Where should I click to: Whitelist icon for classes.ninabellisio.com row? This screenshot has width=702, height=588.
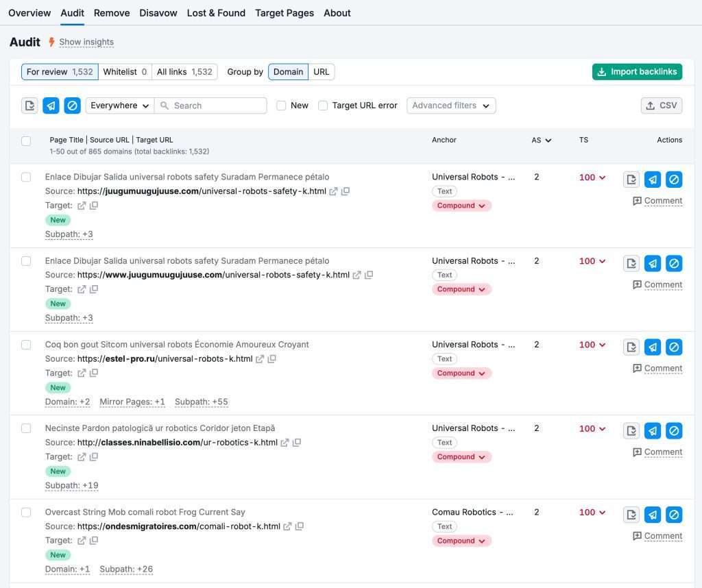pyautogui.click(x=631, y=430)
